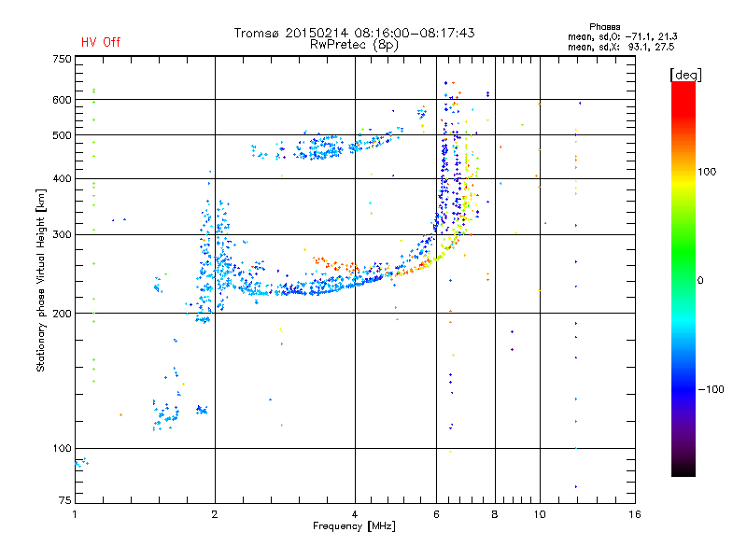Click the x-axis tick label '10'
The width and height of the screenshot is (747, 560).
tap(540, 514)
